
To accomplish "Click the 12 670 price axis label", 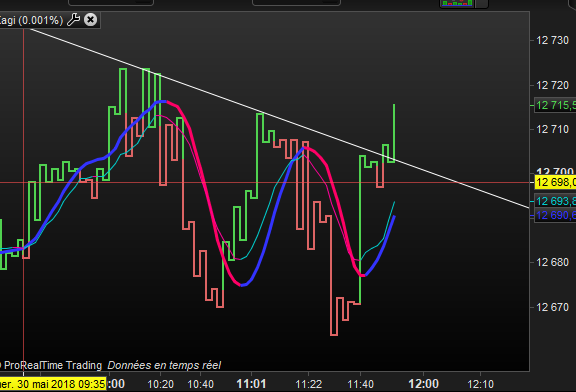I will pyautogui.click(x=552, y=307).
